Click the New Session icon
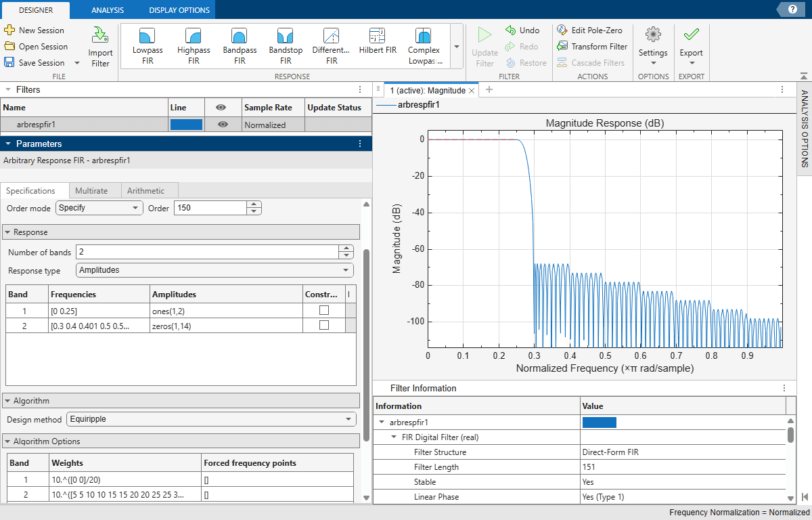This screenshot has width=812, height=520. [9, 30]
